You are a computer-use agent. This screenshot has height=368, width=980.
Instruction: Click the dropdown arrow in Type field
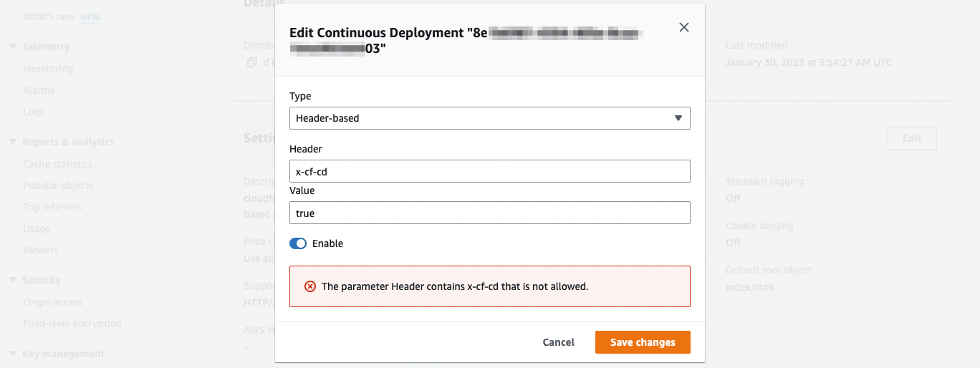point(678,118)
